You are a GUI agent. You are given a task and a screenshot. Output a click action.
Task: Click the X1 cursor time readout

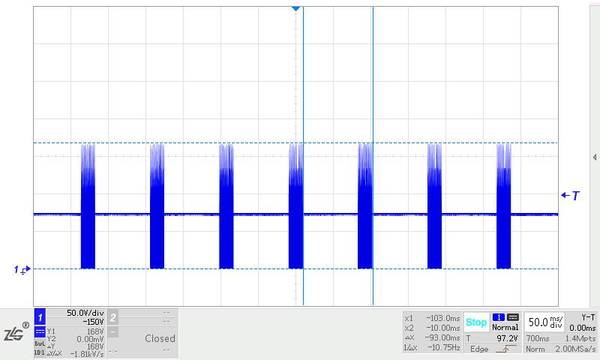pos(443,318)
